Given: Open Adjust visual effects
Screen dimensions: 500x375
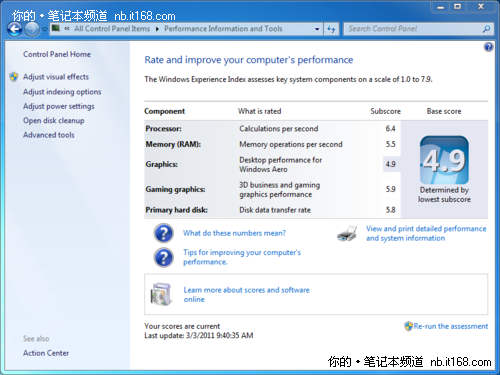Looking at the screenshot, I should pyautogui.click(x=56, y=77).
